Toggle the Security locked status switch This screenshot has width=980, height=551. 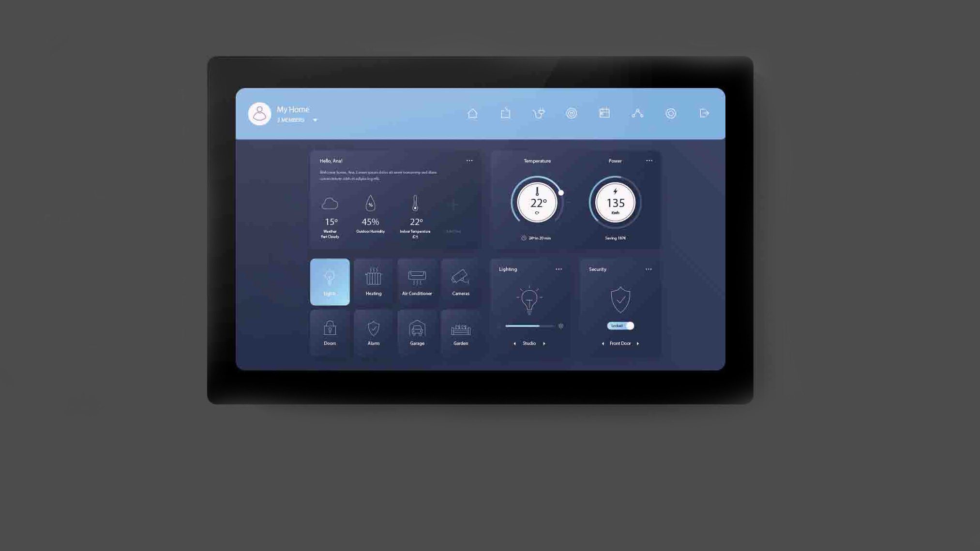point(620,326)
